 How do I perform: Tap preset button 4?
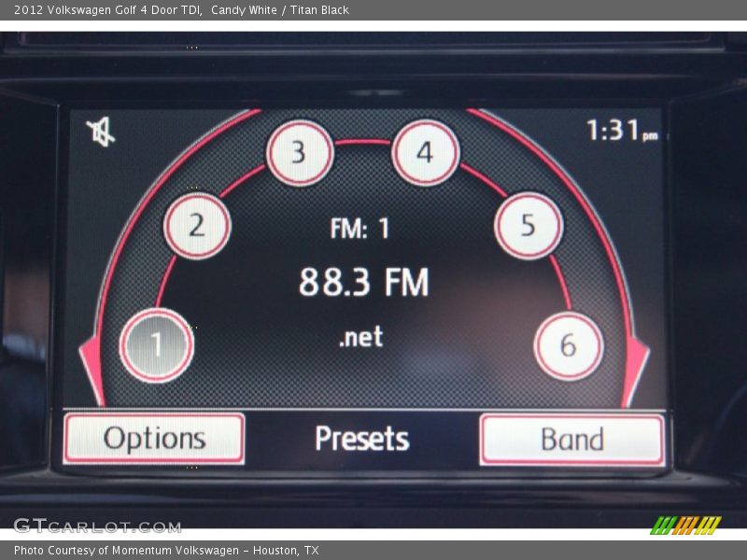tap(425, 153)
